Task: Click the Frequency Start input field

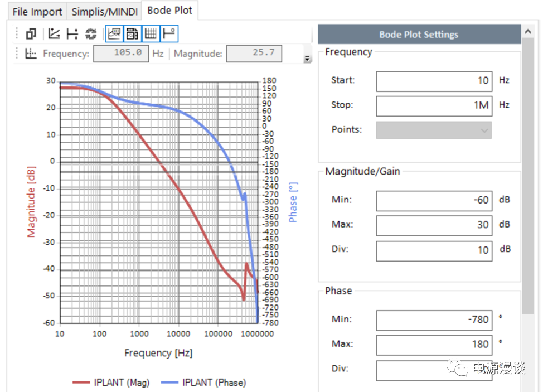Action: click(x=434, y=81)
